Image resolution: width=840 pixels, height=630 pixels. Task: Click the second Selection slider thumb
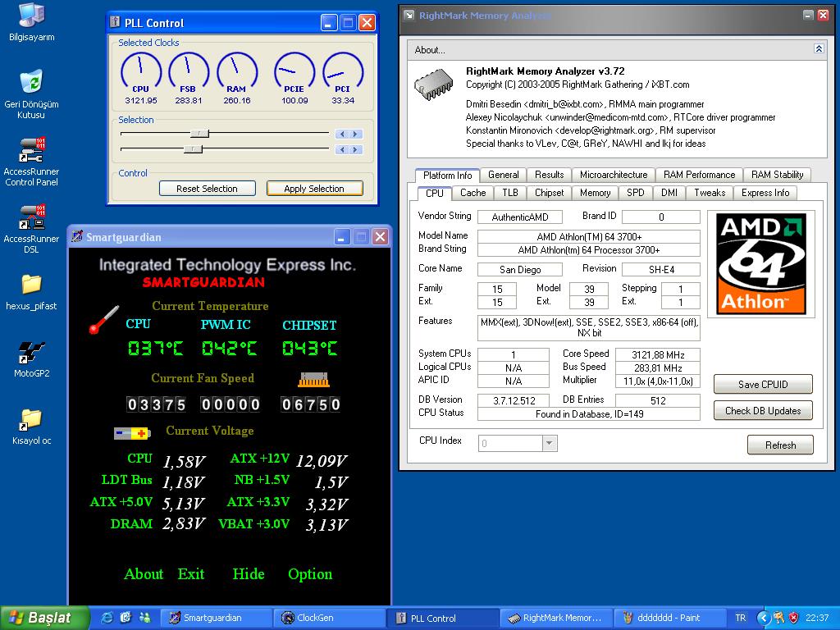tap(193, 149)
